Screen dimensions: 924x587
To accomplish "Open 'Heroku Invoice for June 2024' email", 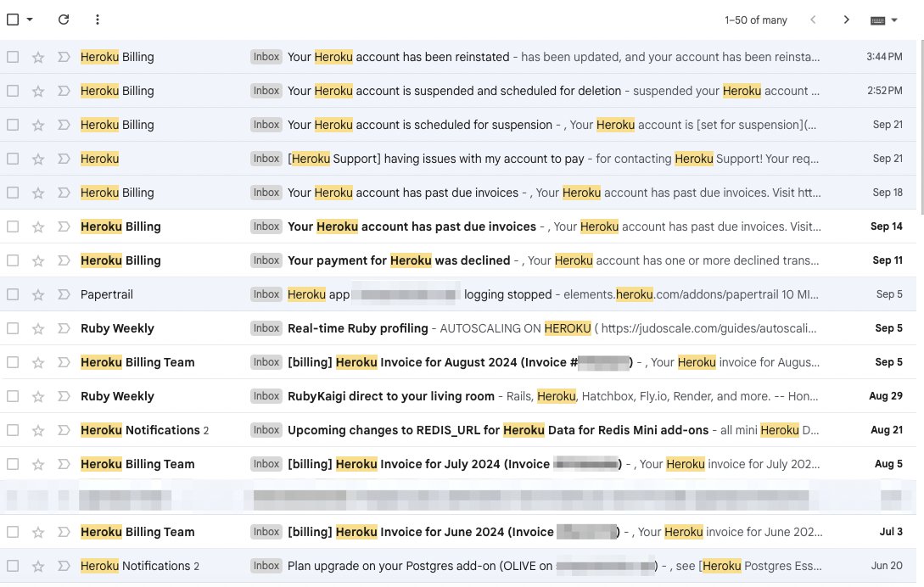I will [453, 532].
